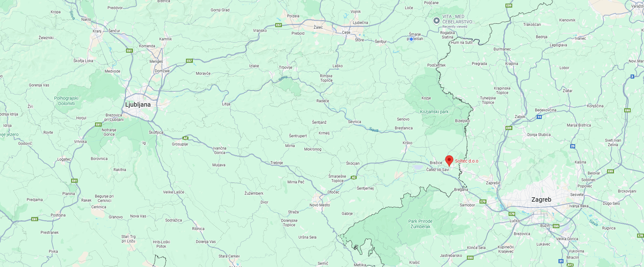The width and height of the screenshot is (644, 267).
Task: Select the A11 motorway shield
Action: tap(570, 265)
